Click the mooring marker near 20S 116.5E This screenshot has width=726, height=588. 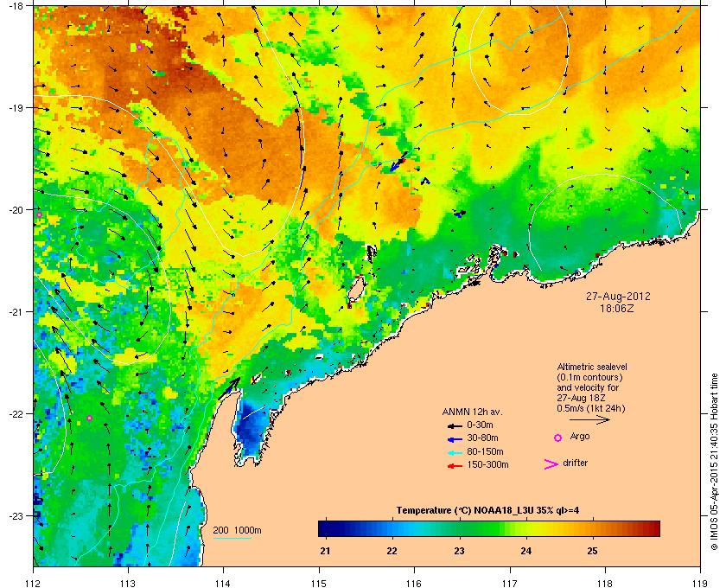click(460, 214)
